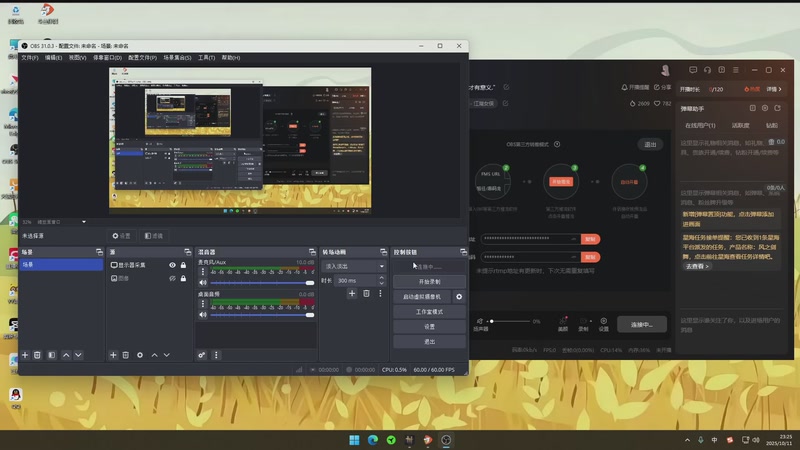Open the 停靠窗口(D) menu

click(107, 58)
